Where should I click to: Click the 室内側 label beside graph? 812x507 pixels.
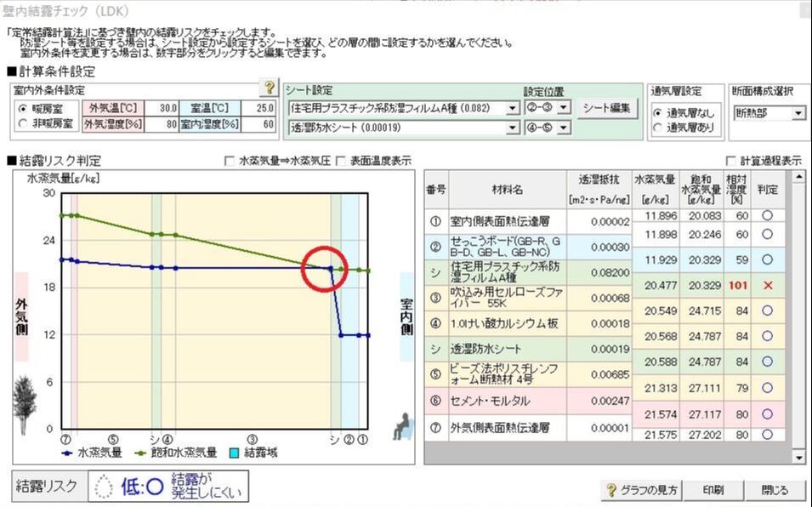pos(407,316)
